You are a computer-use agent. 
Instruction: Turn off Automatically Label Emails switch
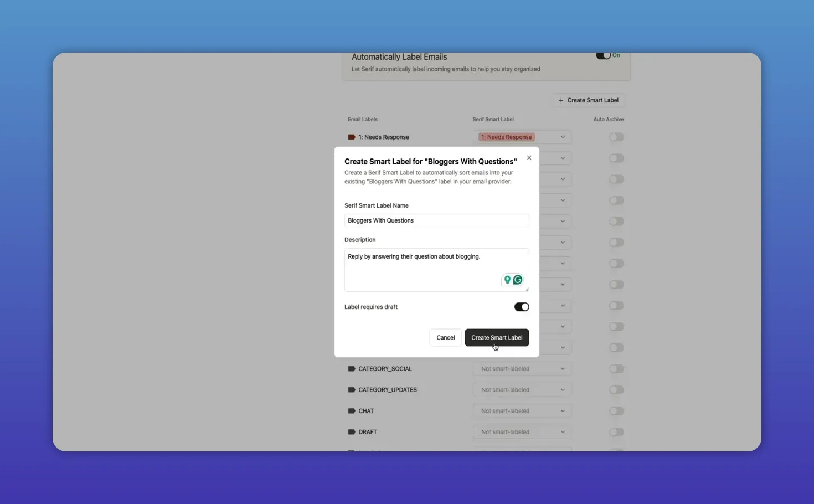(x=603, y=55)
